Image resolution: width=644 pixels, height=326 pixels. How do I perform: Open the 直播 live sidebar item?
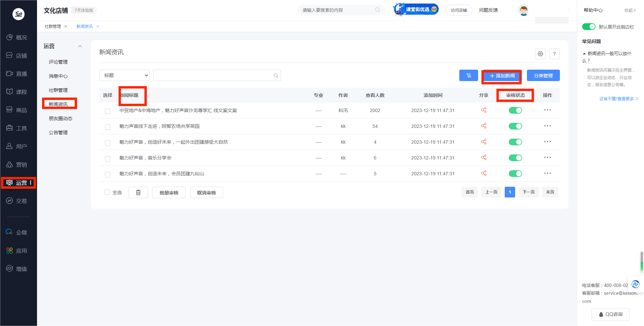[17, 74]
